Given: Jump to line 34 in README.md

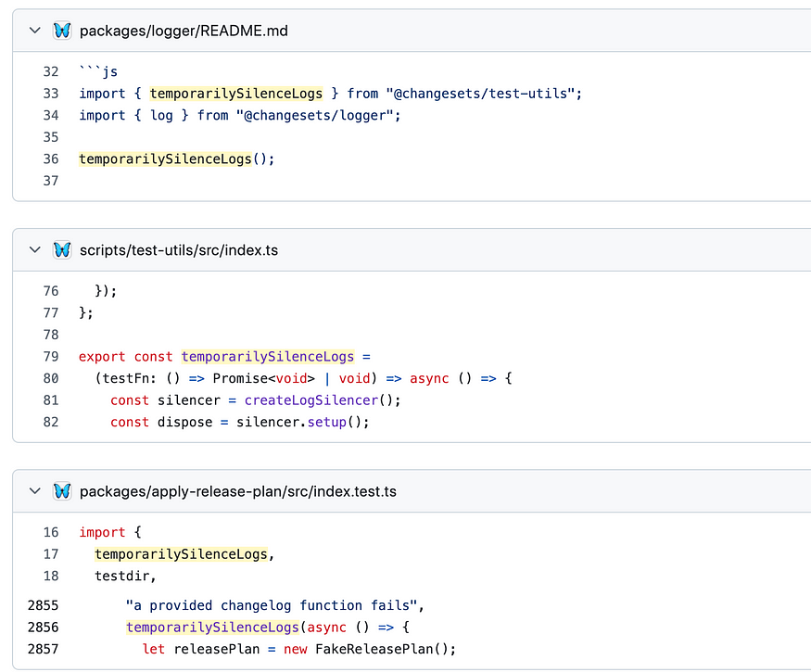Looking at the screenshot, I should click(51, 115).
